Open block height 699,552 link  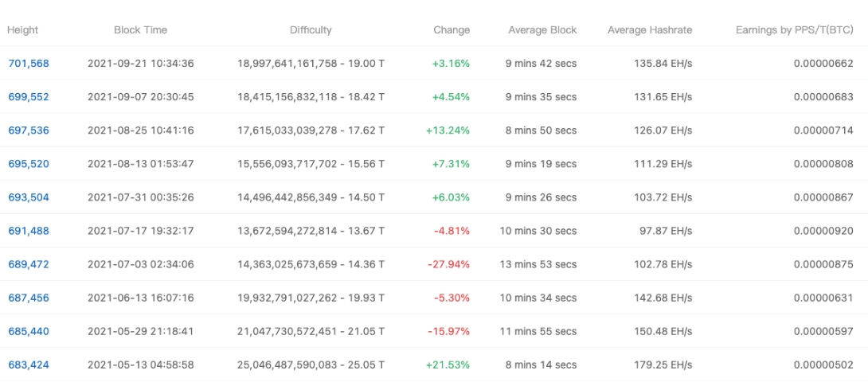(x=29, y=97)
